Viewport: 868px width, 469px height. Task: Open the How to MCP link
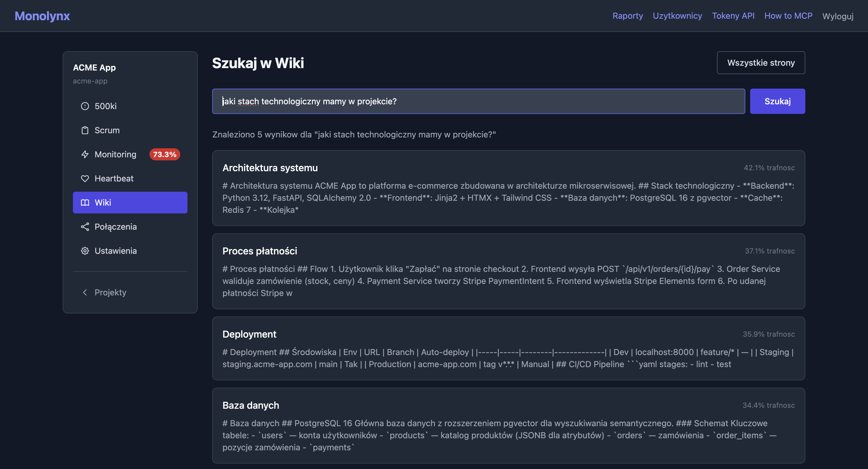point(788,16)
